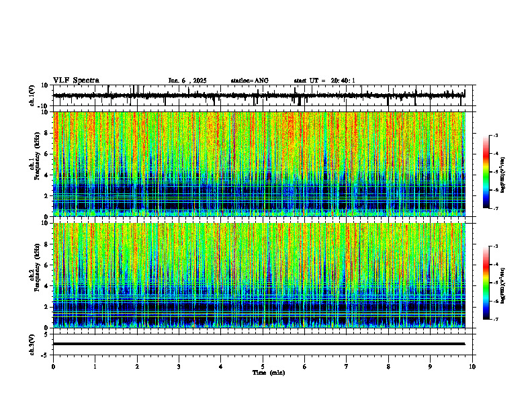Click time axis tick label "1"
532x411 pixels.
click(x=95, y=367)
